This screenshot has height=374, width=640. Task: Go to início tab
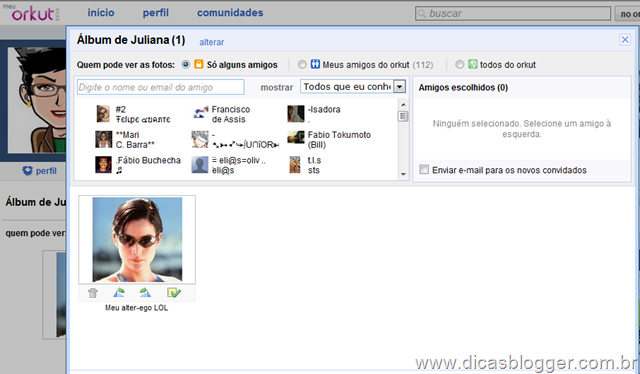pyautogui.click(x=101, y=13)
